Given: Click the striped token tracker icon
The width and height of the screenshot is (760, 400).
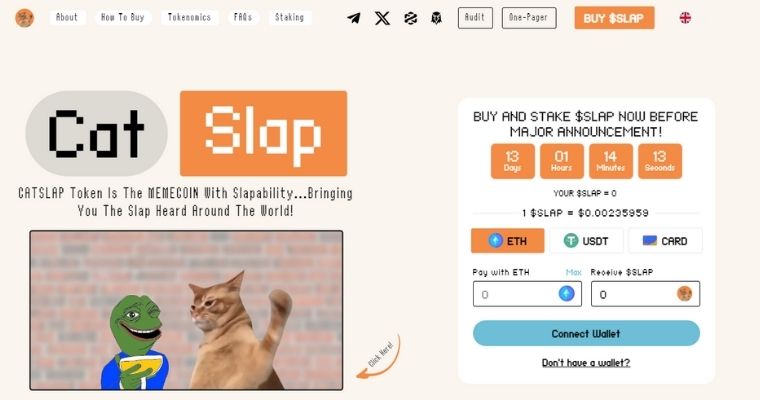Looking at the screenshot, I should click(x=411, y=18).
